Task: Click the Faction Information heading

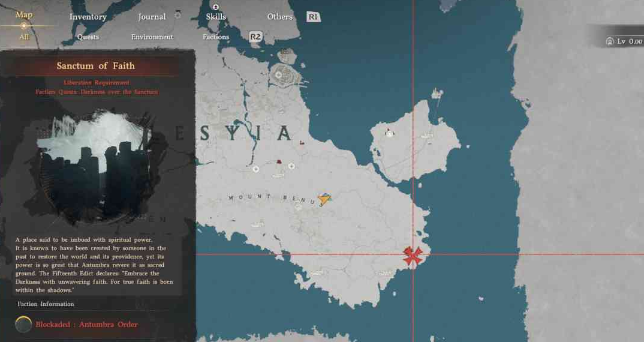Action: [x=46, y=304]
